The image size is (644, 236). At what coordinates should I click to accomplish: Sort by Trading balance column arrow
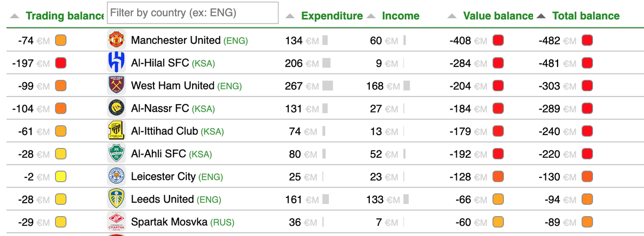pos(15,17)
